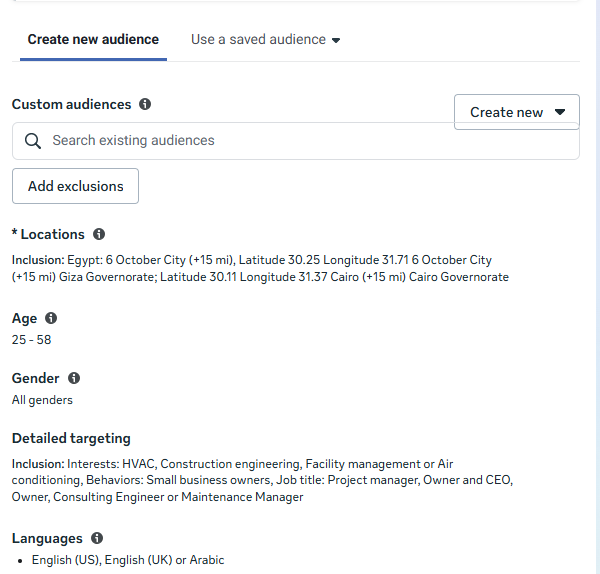Screen dimensions: 600x574
Task: Expand the saved audience dropdown arrow
Action: [x=336, y=40]
